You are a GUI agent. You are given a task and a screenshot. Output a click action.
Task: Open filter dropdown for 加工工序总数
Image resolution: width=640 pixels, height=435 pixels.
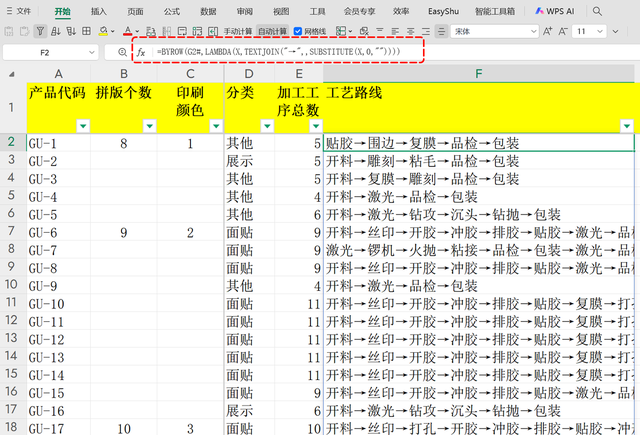point(316,126)
